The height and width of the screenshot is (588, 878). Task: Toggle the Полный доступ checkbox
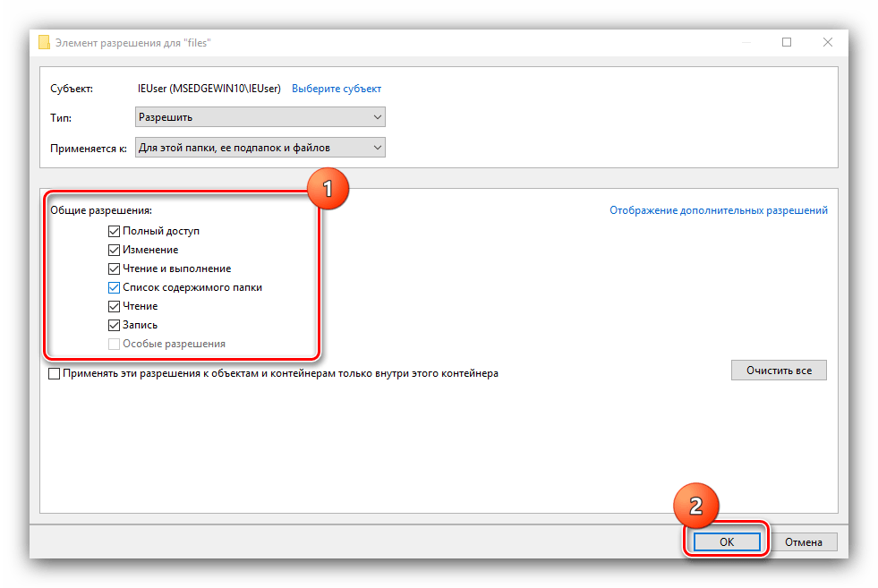(114, 231)
